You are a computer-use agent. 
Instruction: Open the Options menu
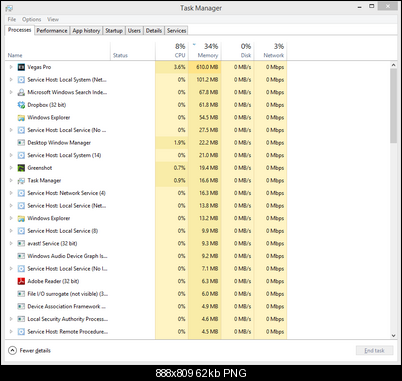click(x=32, y=19)
